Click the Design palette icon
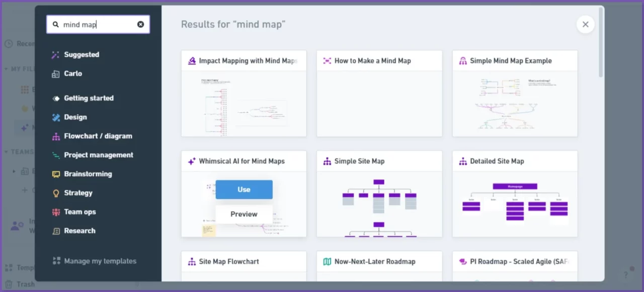Viewport: 644px width, 292px height. pos(55,117)
